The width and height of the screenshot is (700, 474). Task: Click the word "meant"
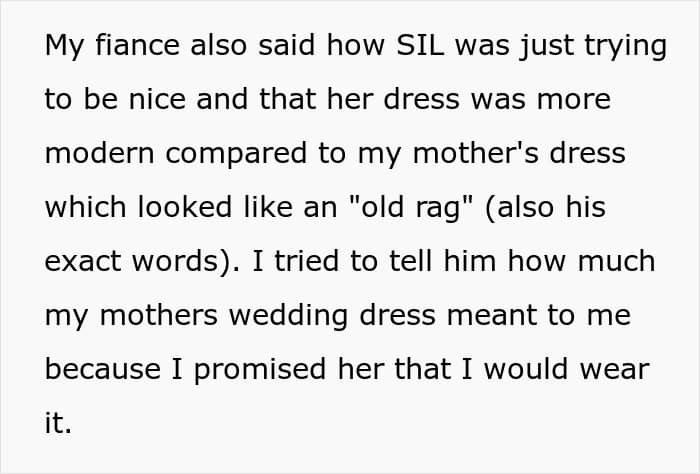pyautogui.click(x=491, y=315)
